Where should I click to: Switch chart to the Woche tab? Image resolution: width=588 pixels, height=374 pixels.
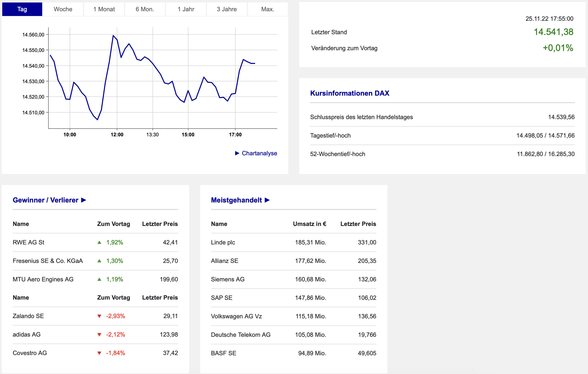coord(63,9)
